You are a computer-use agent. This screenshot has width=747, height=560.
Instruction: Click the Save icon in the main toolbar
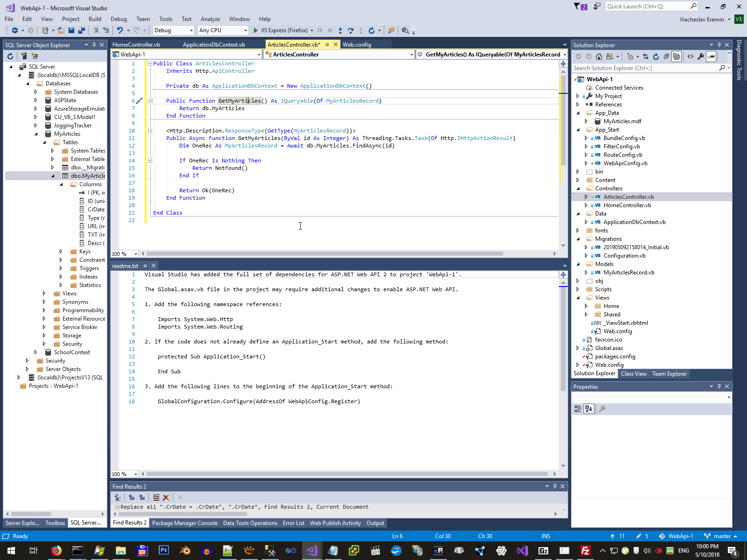point(71,30)
